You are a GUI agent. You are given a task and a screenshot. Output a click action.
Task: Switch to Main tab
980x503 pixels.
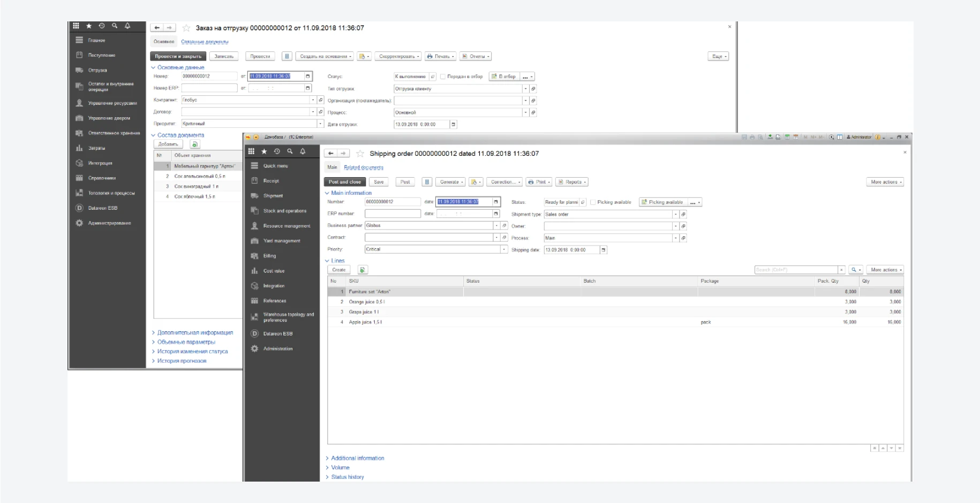pyautogui.click(x=333, y=167)
